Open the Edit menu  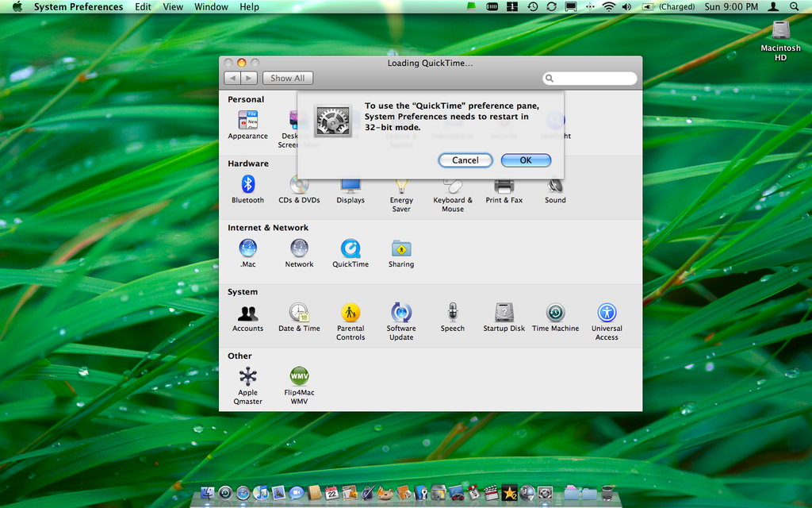(143, 6)
